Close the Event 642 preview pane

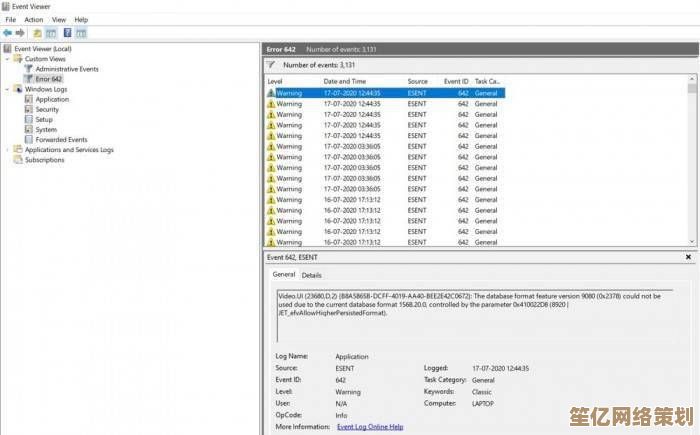click(688, 257)
